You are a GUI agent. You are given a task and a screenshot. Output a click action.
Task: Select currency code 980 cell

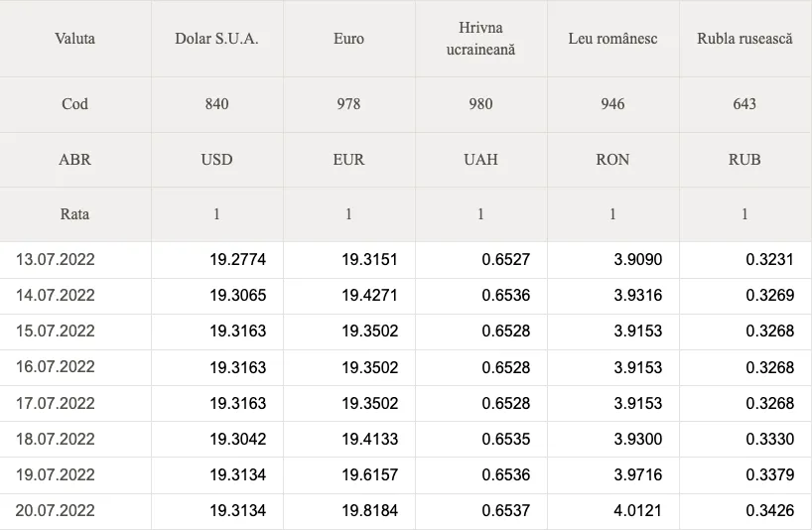[x=480, y=104]
